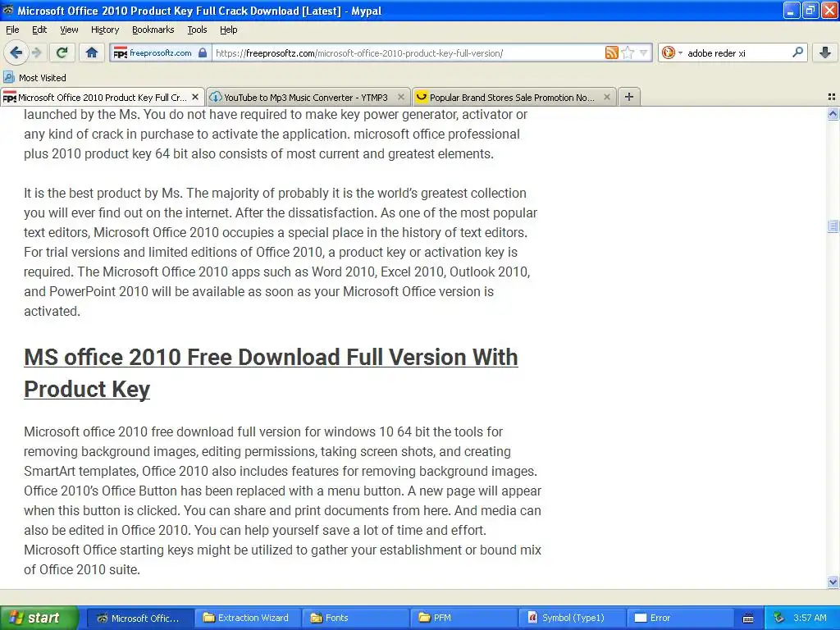
Task: Click MS office 2010 Free Download heading link
Action: pyautogui.click(x=271, y=373)
